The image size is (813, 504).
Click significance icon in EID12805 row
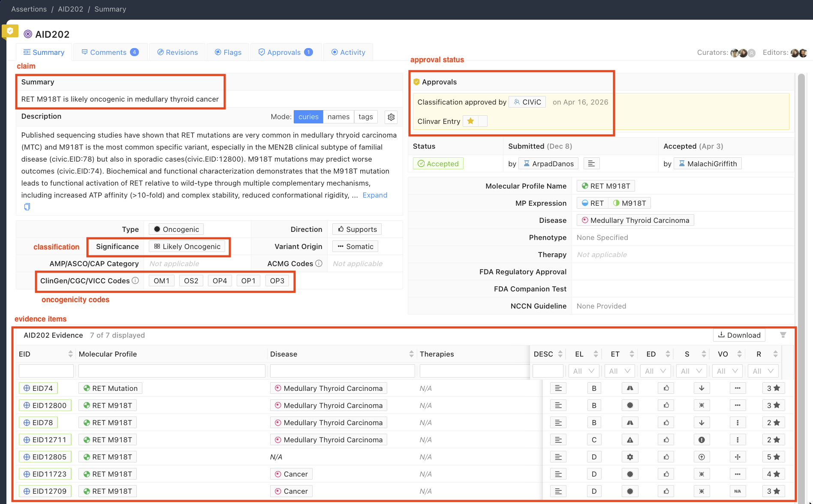point(702,457)
